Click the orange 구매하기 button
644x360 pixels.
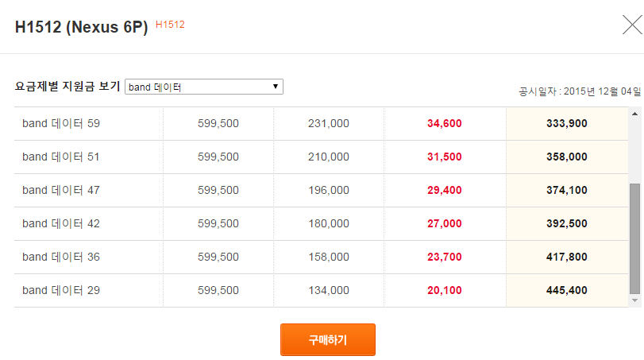pyautogui.click(x=327, y=339)
